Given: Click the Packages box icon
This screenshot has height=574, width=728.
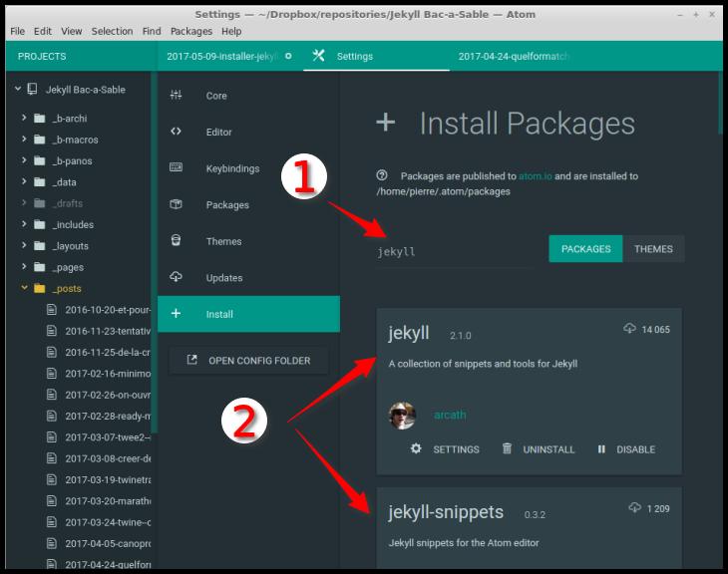Looking at the screenshot, I should coord(176,204).
